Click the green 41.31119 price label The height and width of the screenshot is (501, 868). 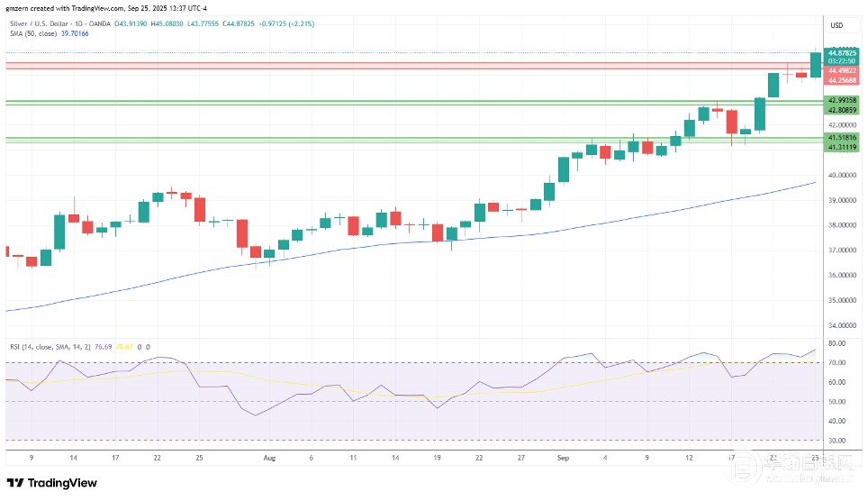(841, 146)
